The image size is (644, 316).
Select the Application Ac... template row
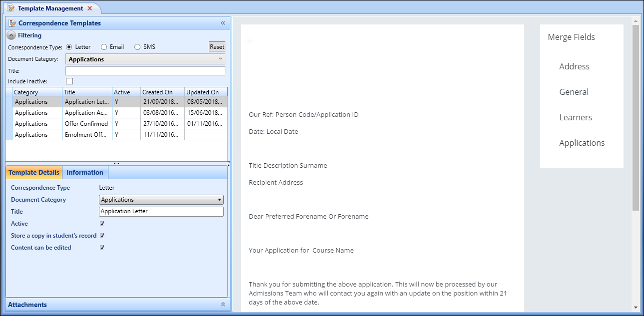(116, 113)
